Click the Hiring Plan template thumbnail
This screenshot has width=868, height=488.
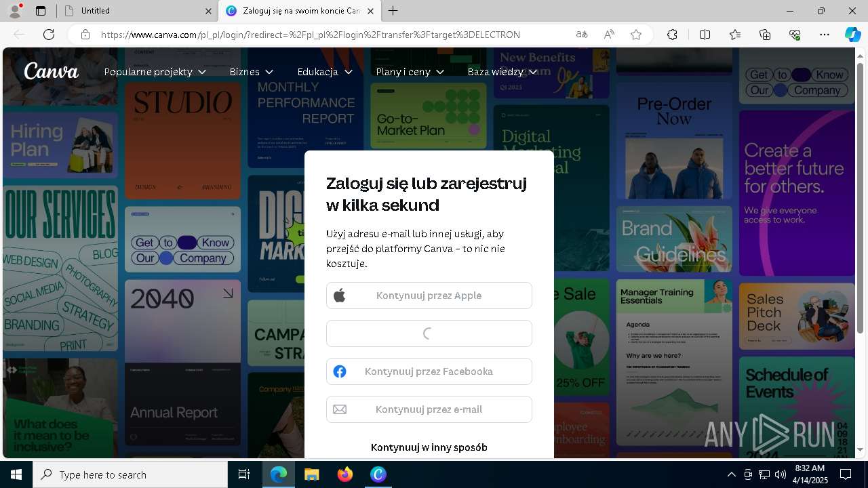pos(60,144)
